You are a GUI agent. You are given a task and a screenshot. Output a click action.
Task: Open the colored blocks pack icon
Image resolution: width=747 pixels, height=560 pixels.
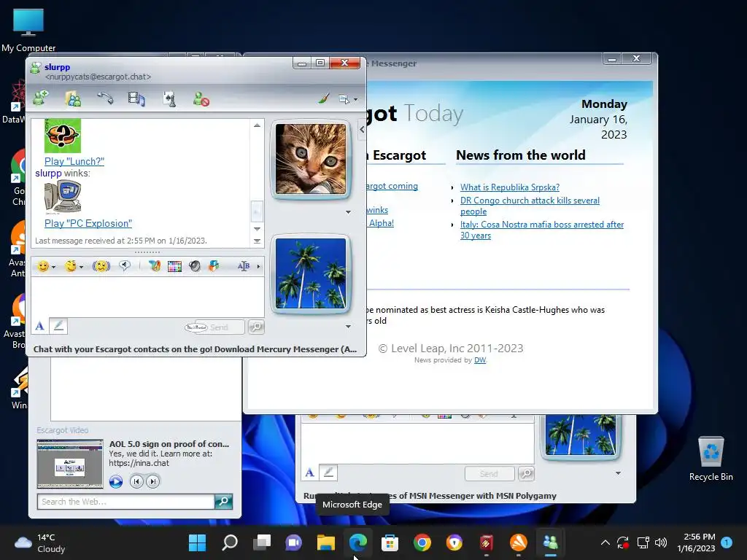tap(214, 266)
